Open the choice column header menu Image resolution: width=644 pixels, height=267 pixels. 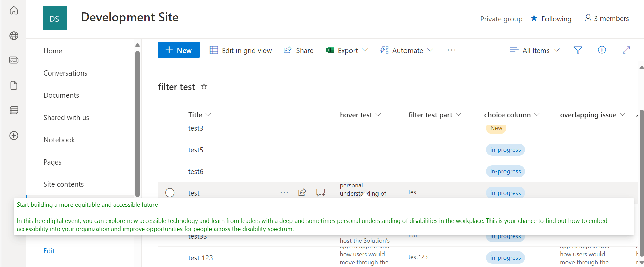pyautogui.click(x=512, y=115)
